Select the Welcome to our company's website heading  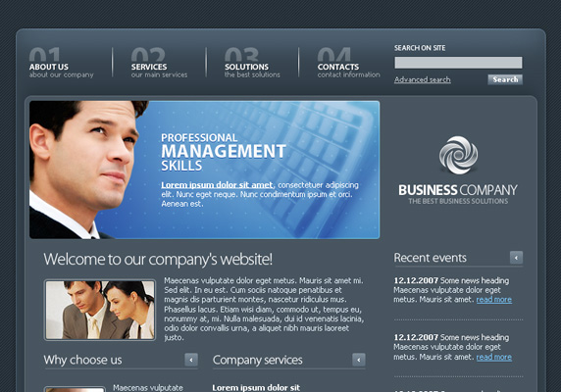[x=158, y=260]
